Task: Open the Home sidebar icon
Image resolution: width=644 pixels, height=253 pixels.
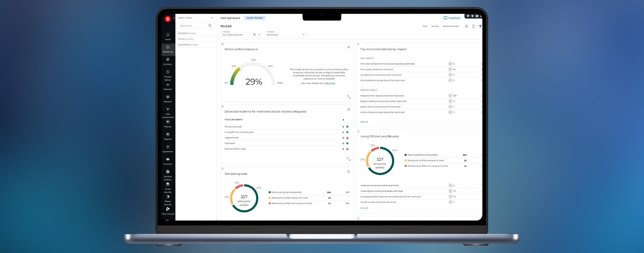Action: click(168, 35)
